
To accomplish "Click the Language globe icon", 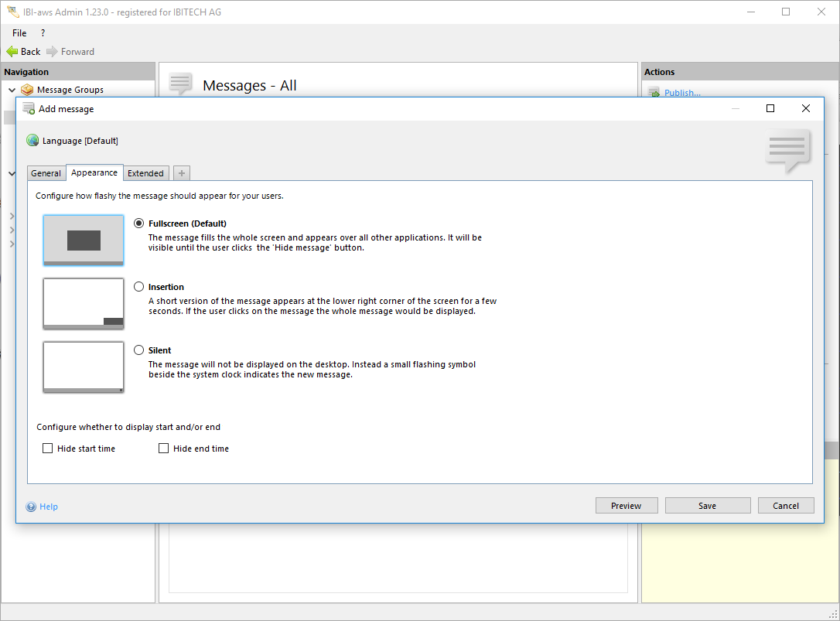I will (x=32, y=141).
